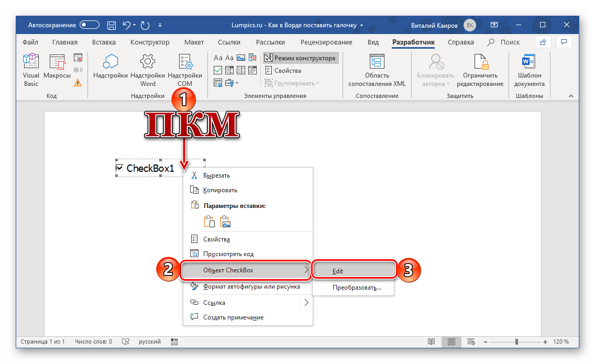Screen dimensions: 595x364
Task: Open the Надстройки add-ins button
Action: coord(111,67)
